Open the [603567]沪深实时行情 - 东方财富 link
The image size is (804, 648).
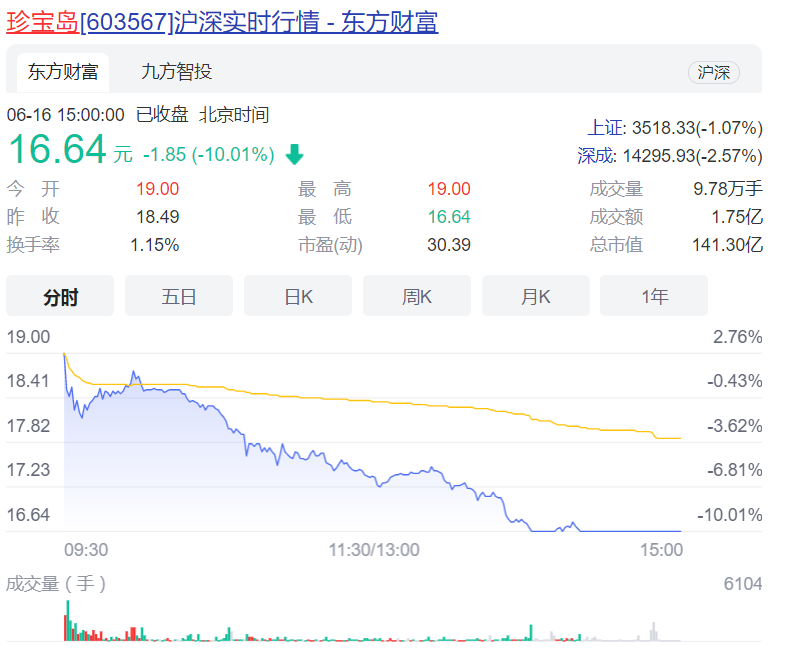(258, 22)
